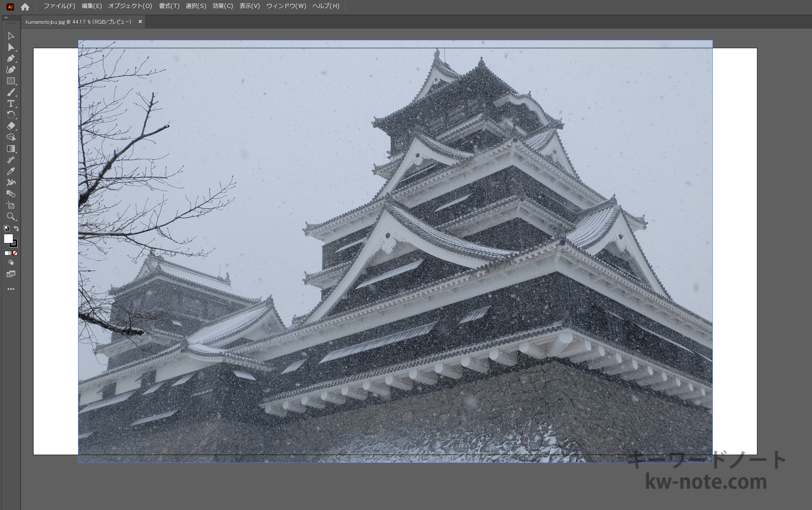Open the ウィンドウ(W) menu
Viewport: 812px width, 510px height.
point(286,6)
